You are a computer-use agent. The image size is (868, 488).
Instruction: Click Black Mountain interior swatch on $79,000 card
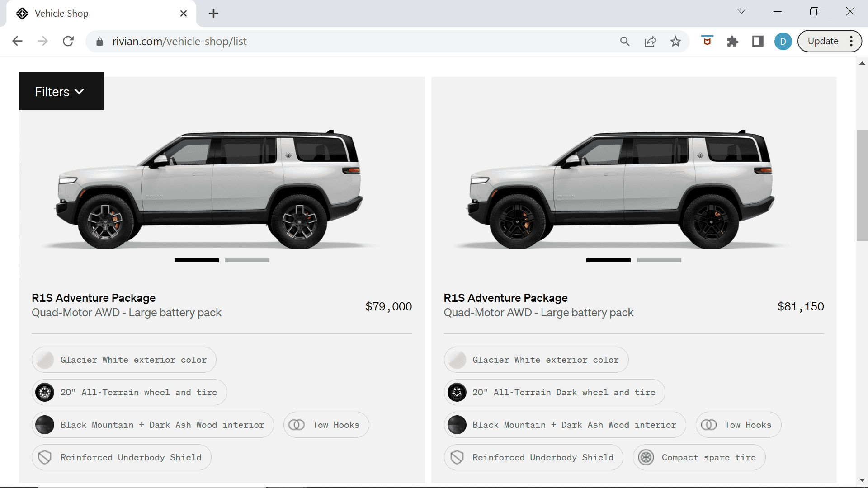pos(45,425)
